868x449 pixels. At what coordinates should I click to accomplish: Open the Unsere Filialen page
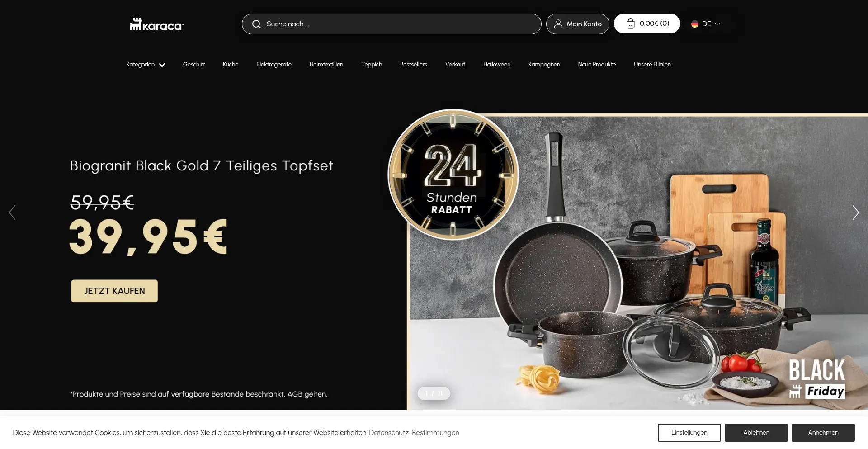coord(652,65)
